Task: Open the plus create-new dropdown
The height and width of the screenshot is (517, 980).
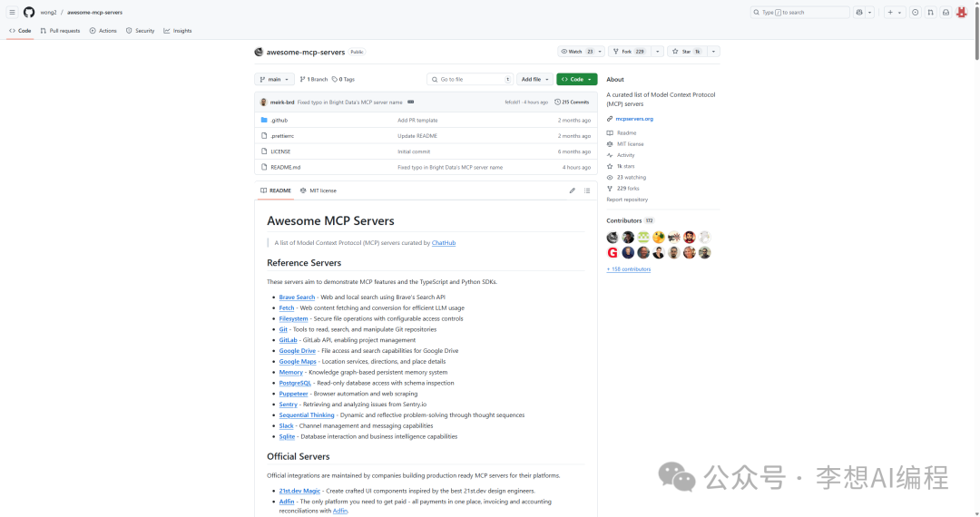Action: pyautogui.click(x=895, y=13)
